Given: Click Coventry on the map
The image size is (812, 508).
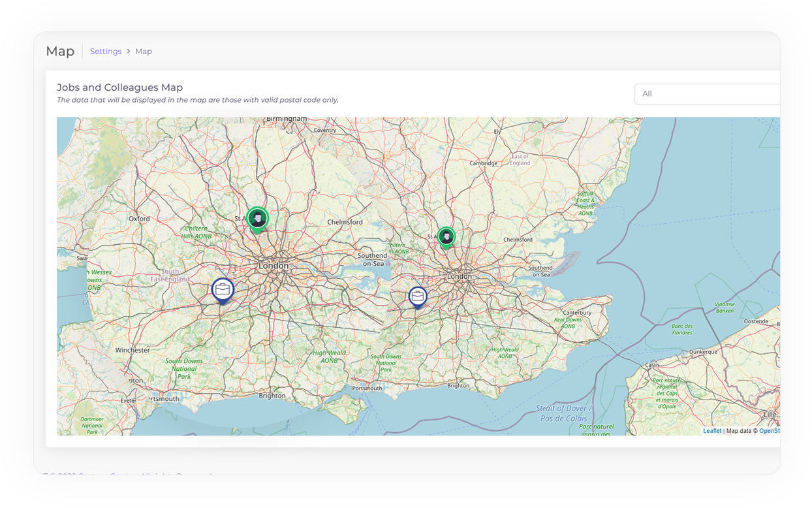Looking at the screenshot, I should coord(324,130).
